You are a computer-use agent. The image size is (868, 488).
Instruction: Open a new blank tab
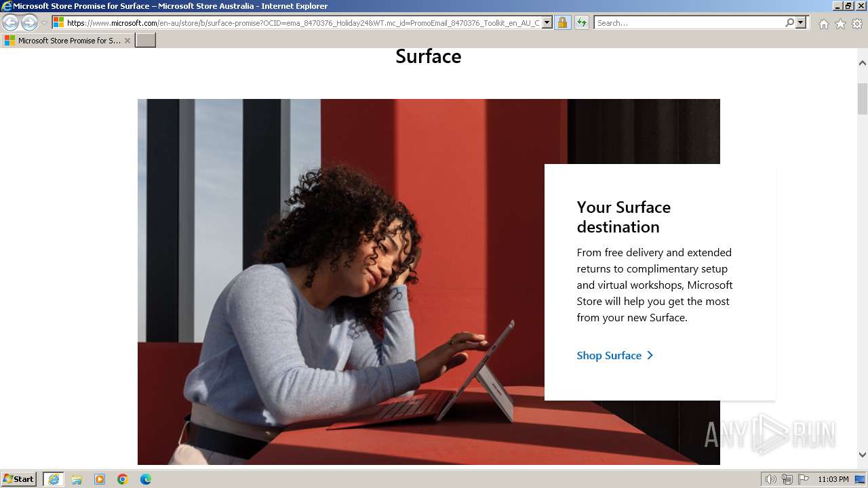point(146,41)
